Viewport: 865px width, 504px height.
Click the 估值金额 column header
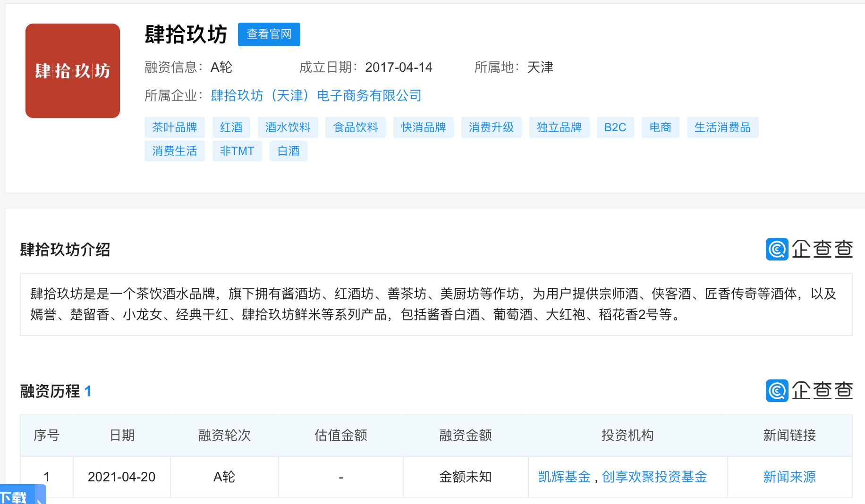pos(341,435)
